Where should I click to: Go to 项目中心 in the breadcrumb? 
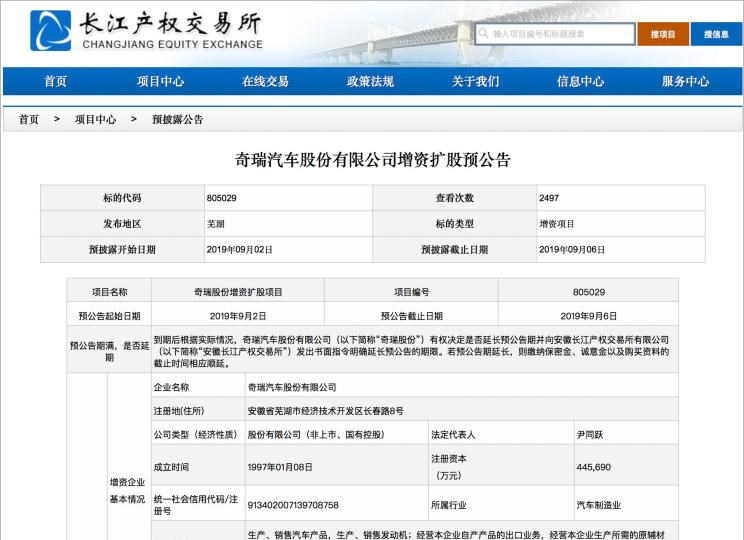click(x=95, y=119)
